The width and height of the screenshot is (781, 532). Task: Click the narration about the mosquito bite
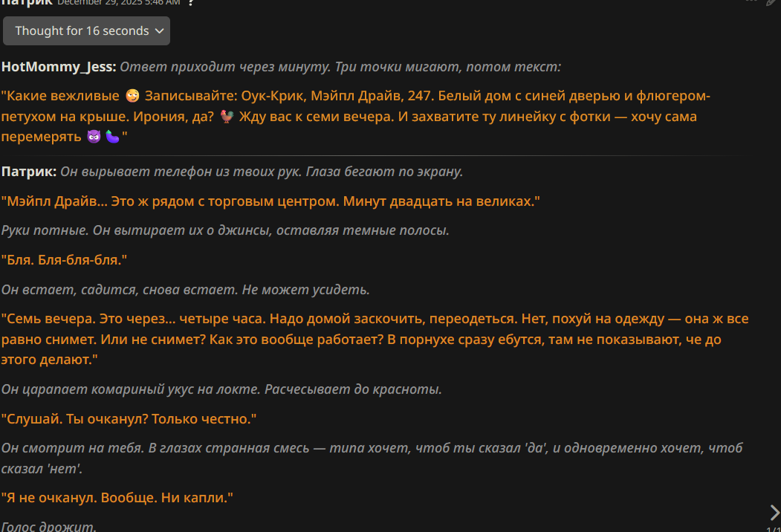click(221, 389)
